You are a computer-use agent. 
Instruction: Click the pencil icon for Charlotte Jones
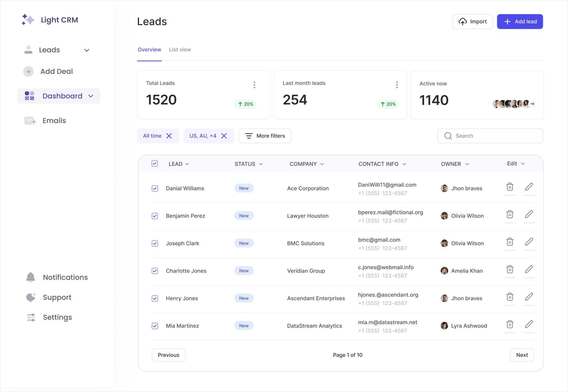[x=529, y=269]
